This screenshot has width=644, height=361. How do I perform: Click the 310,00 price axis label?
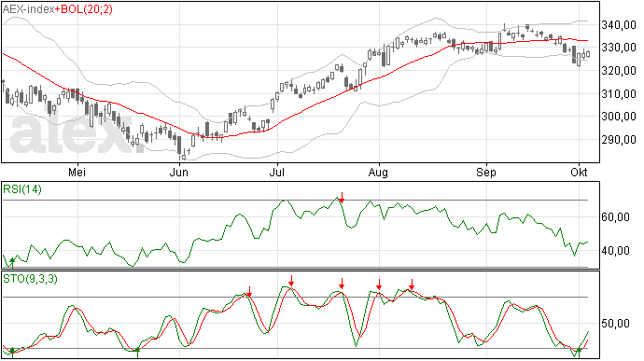(x=619, y=94)
